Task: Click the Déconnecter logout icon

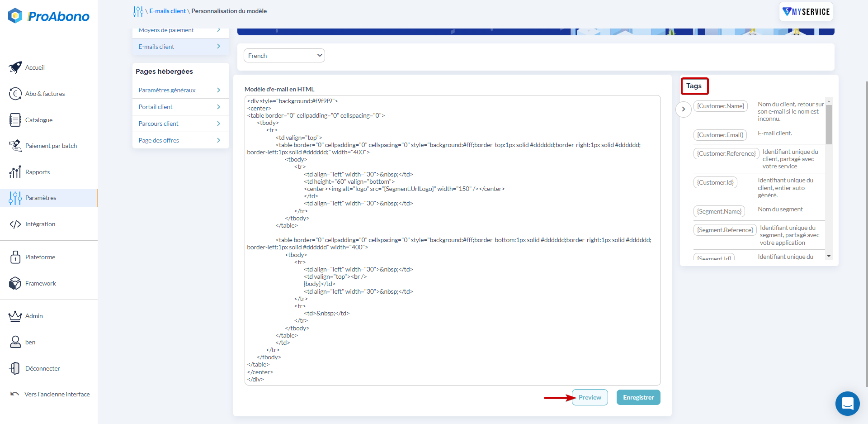Action: coord(15,368)
